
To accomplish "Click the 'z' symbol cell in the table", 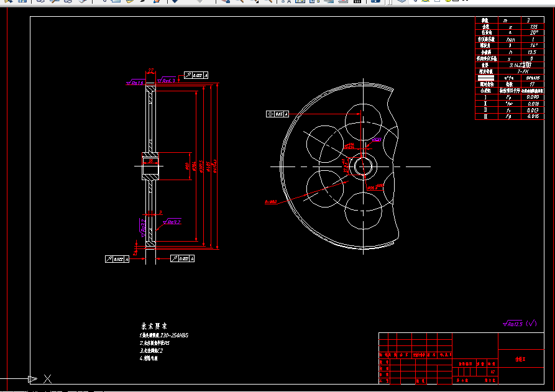I will (x=510, y=27).
